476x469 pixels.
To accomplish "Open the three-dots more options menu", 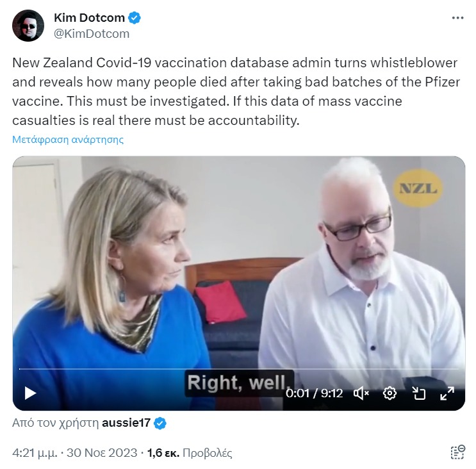I will (x=457, y=18).
